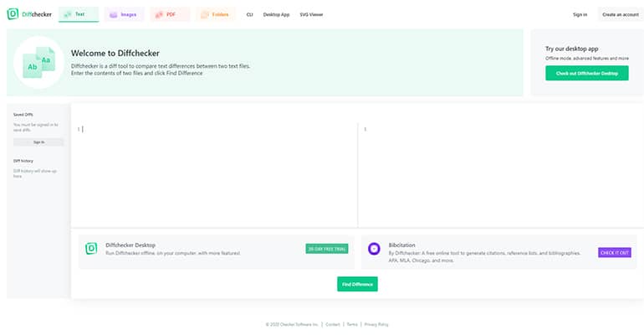Click the Bibcitation title text
This screenshot has width=644, height=335.
(x=401, y=245)
